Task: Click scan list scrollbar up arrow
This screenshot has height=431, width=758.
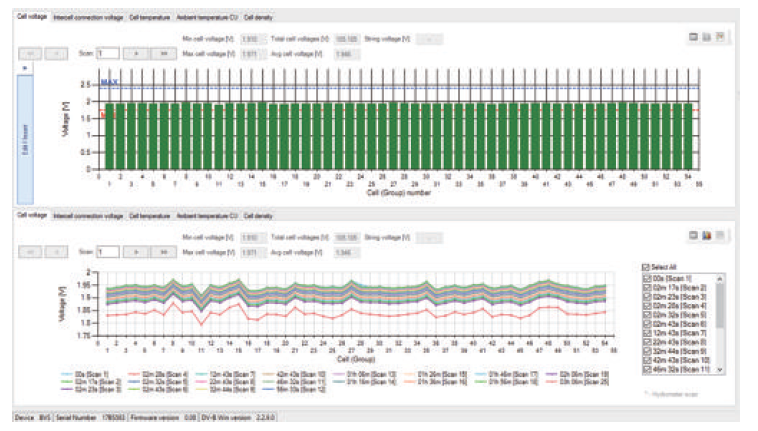Action: (721, 277)
